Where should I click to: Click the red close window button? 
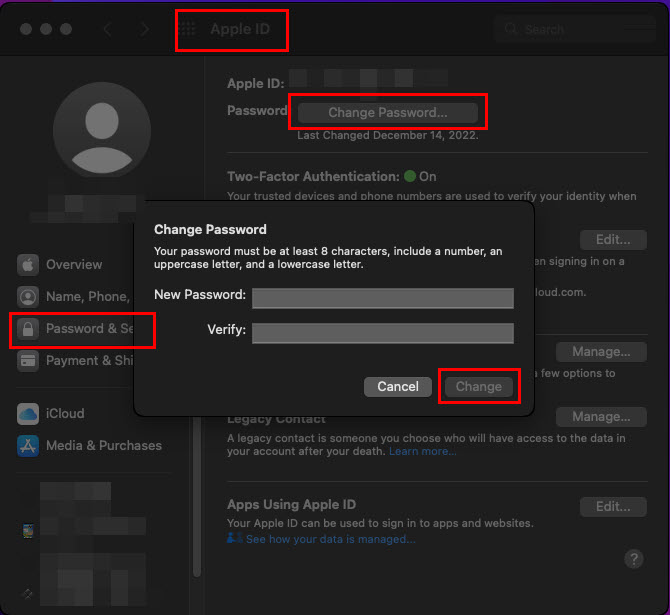pos(26,29)
